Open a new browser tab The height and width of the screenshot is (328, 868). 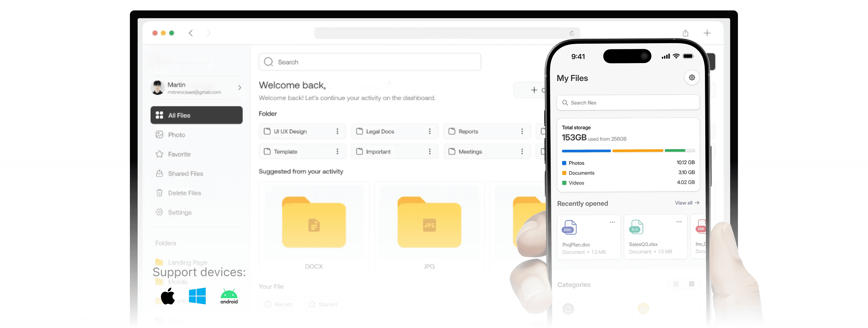707,33
